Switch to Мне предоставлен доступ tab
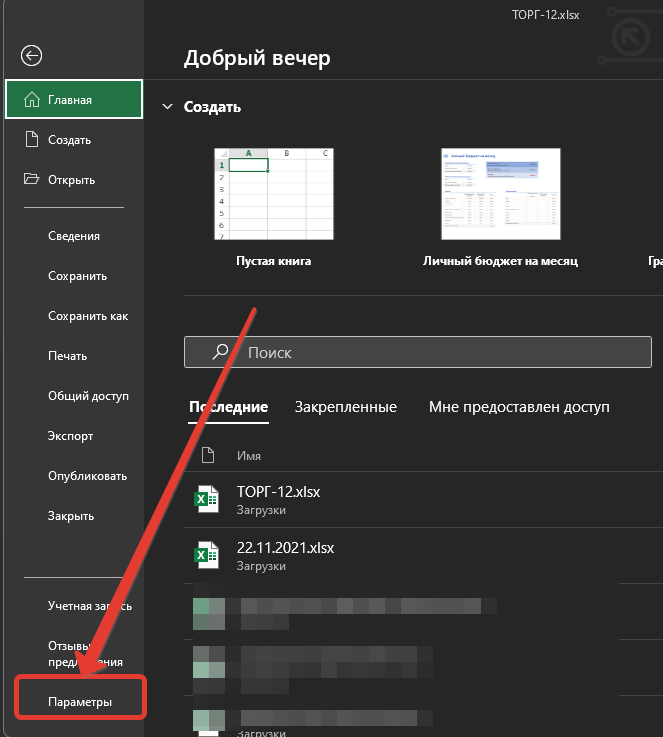Screen dimensions: 663x737 (x=518, y=407)
